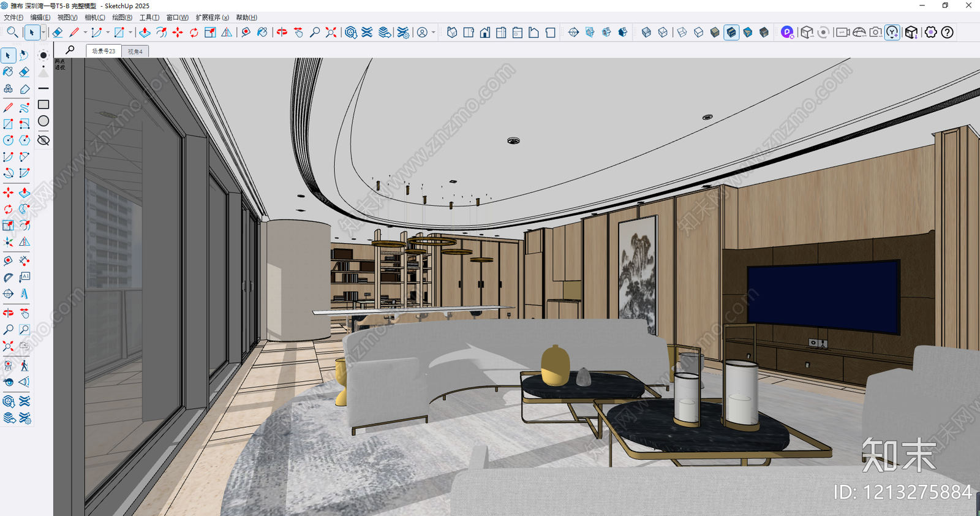The height and width of the screenshot is (516, 980).
Task: Expand the Arc tool dropdown arrow
Action: pyautogui.click(x=108, y=32)
